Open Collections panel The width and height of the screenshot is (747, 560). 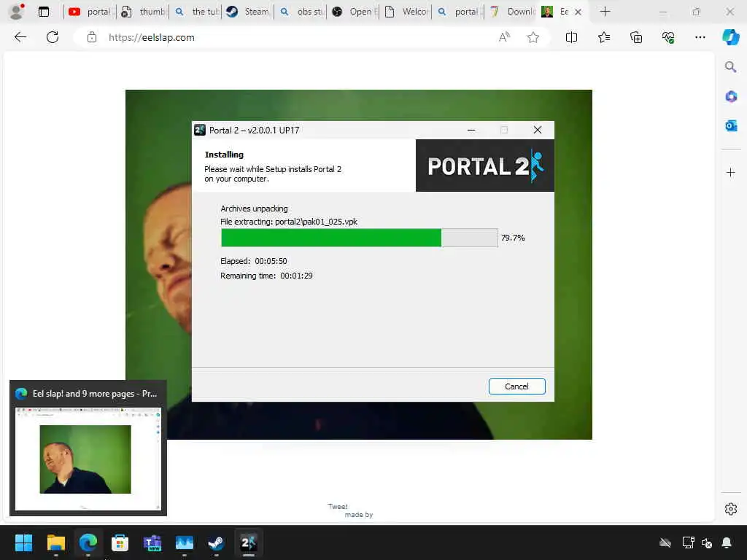[x=636, y=37]
